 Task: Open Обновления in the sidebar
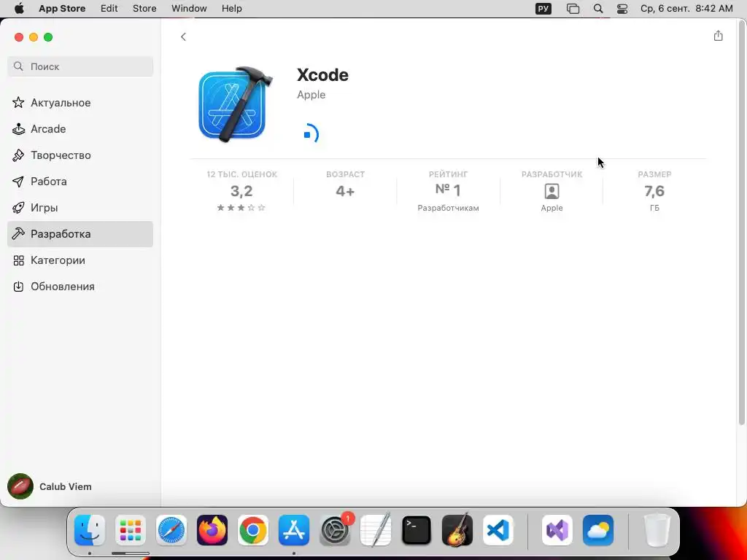80,286
